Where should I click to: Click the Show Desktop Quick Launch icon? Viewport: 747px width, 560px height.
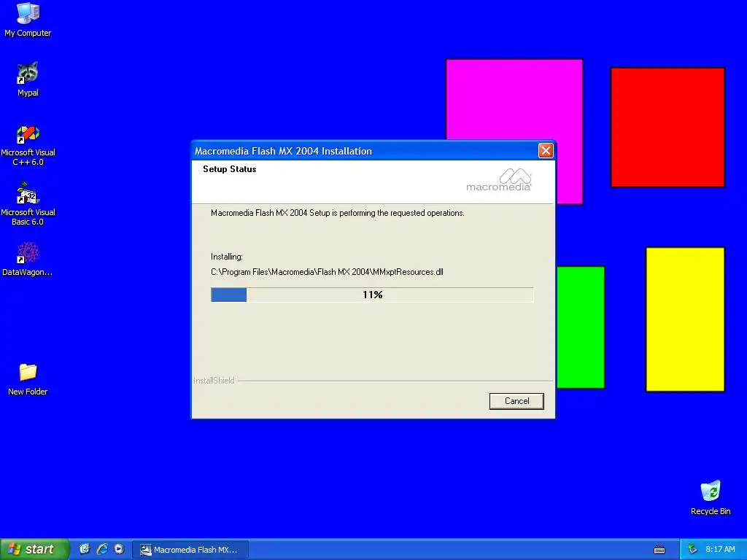pos(85,549)
